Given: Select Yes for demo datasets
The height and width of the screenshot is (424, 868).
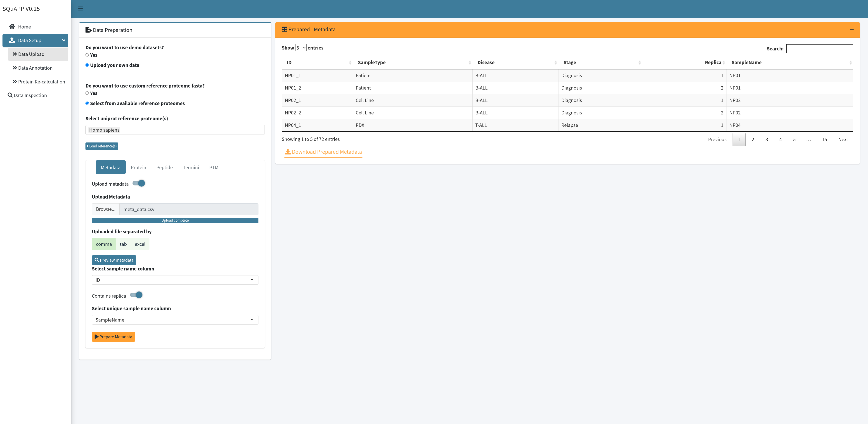Looking at the screenshot, I should pos(87,55).
